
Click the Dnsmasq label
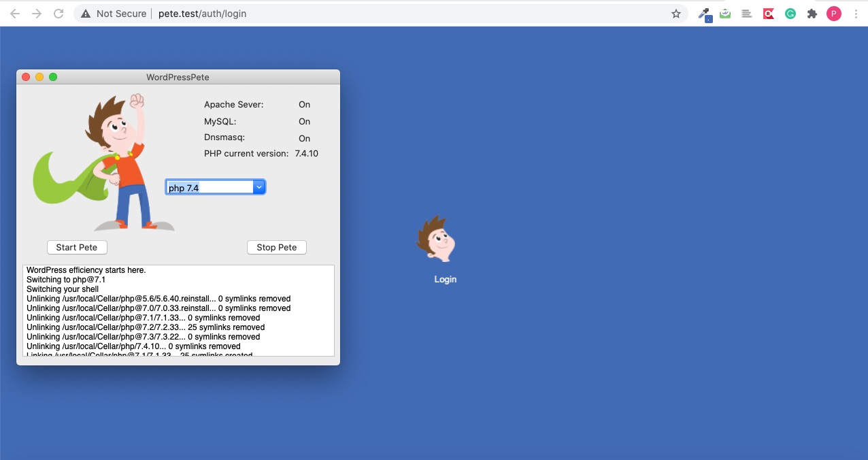click(224, 137)
